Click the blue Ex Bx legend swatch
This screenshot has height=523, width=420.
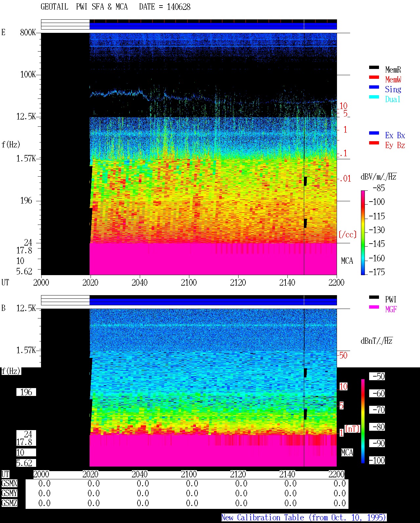pos(374,133)
